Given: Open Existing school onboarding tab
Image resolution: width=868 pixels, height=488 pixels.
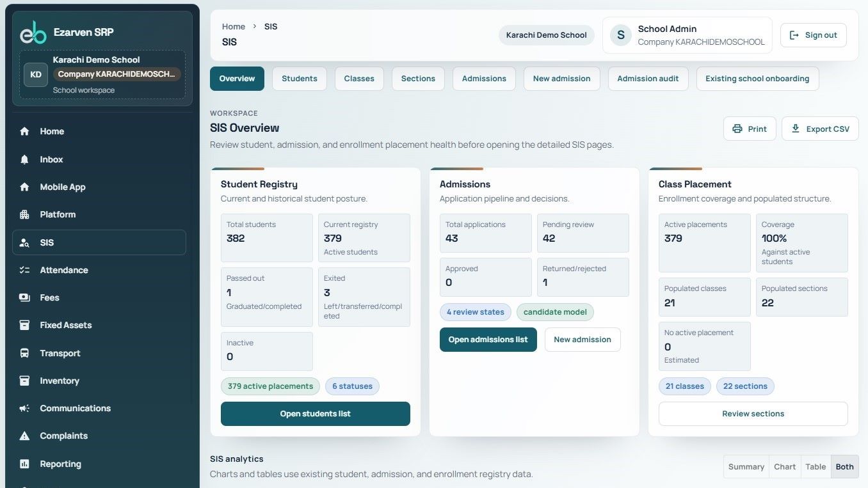Looking at the screenshot, I should click(x=757, y=79).
